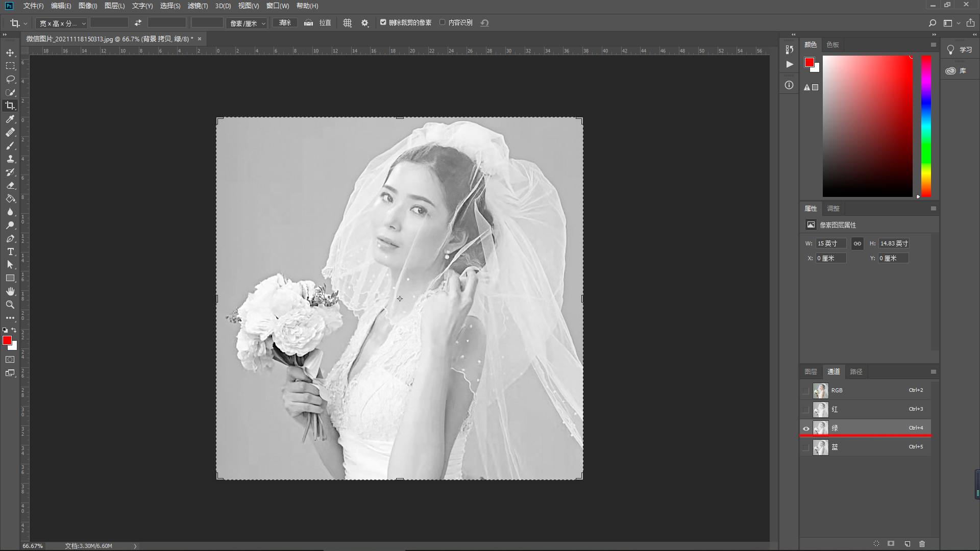This screenshot has width=980, height=551.
Task: Select the 蓝 channel entry
Action: [x=868, y=447]
